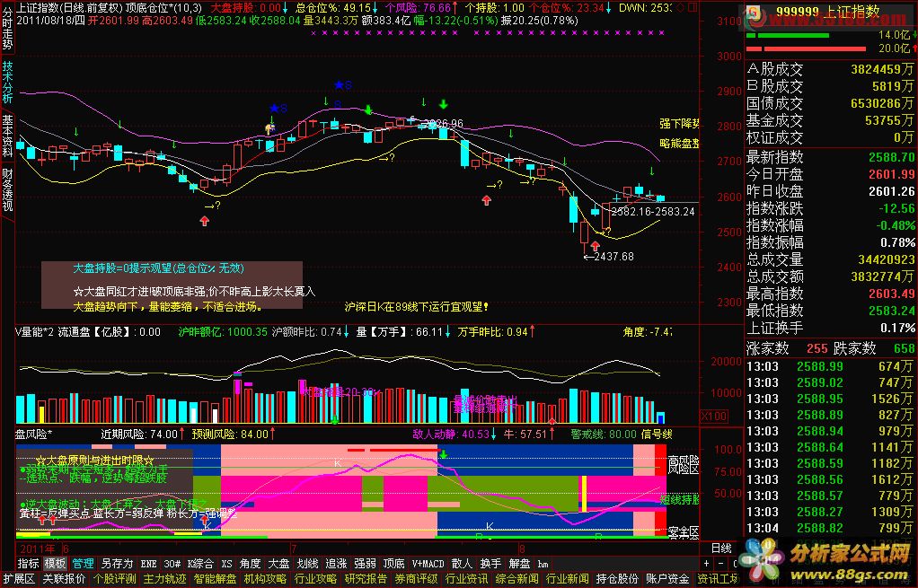This screenshot has height=588, width=918.
Task: Click the red 20.0亿 volume bar
Action: tap(807, 48)
